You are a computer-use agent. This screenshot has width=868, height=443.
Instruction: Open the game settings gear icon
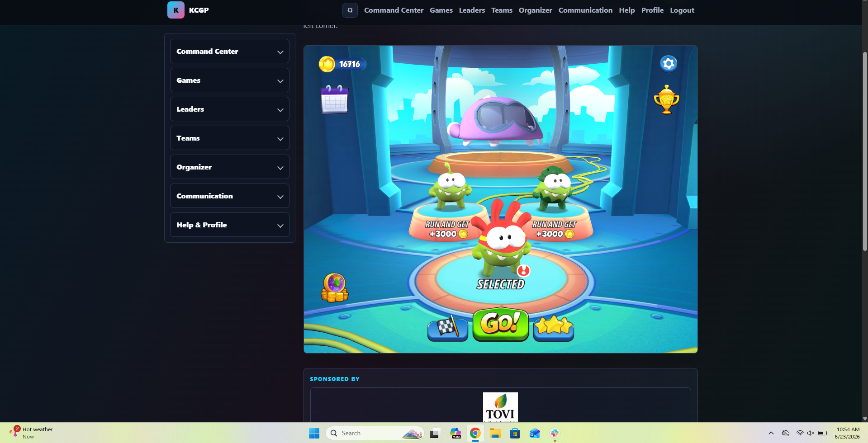669,64
